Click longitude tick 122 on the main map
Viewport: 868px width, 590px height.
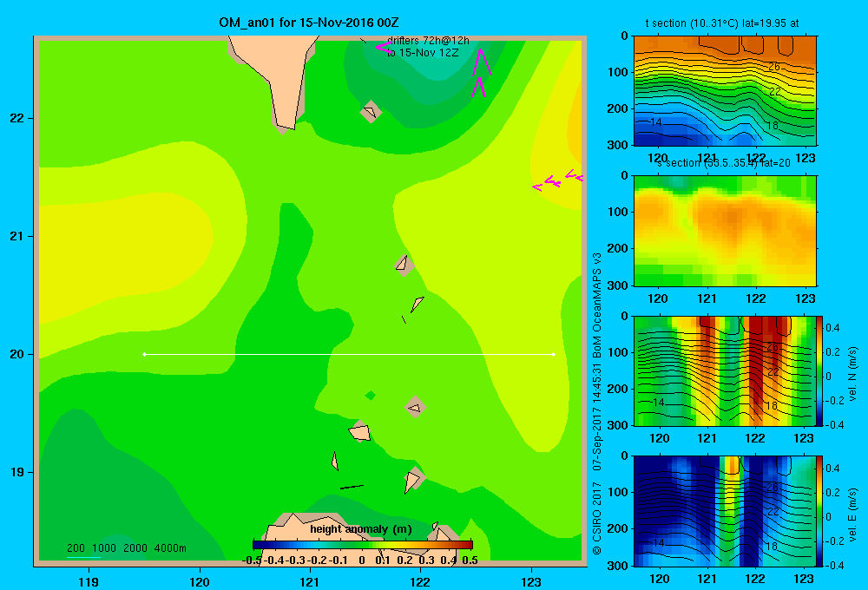click(420, 581)
